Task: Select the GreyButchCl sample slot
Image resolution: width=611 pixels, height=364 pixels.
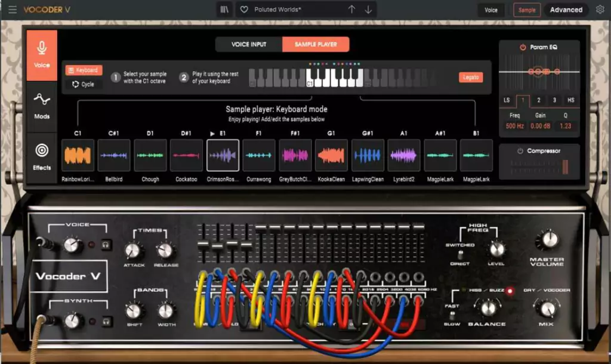Action: click(295, 155)
